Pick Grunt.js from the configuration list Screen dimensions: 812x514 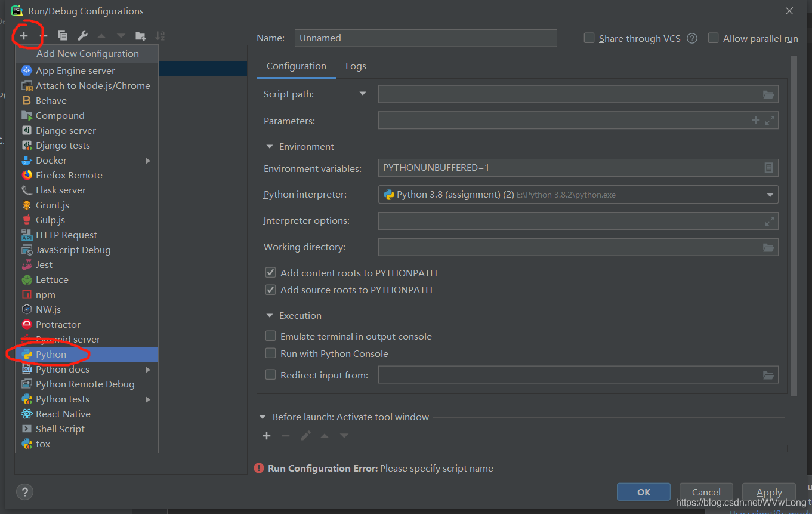coord(87,205)
